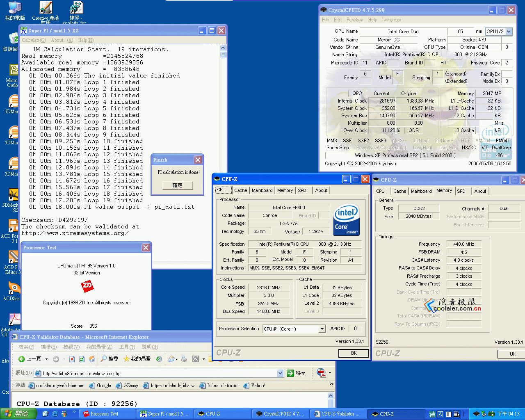
Task: Open the Windows 開始 Start button
Action: 18,414
